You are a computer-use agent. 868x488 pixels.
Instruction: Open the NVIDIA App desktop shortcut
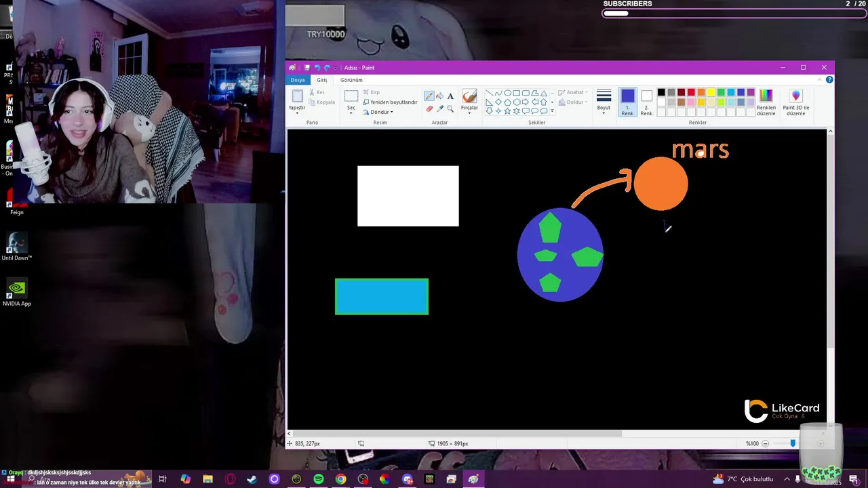(17, 292)
